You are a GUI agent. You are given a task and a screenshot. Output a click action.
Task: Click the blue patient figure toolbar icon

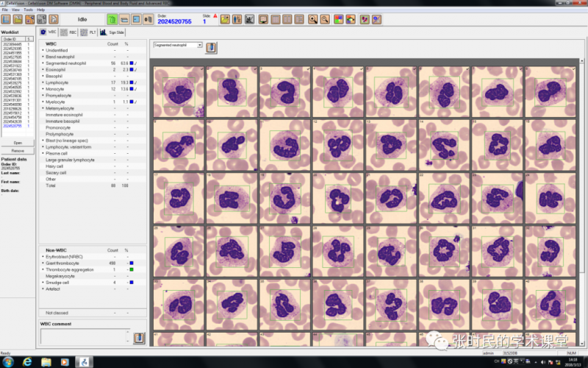tap(237, 19)
